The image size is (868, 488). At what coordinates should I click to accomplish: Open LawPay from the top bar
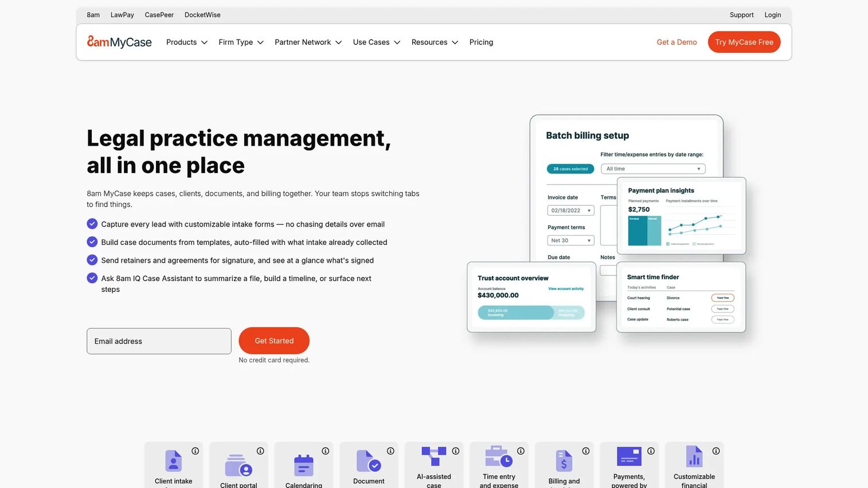pyautogui.click(x=122, y=15)
